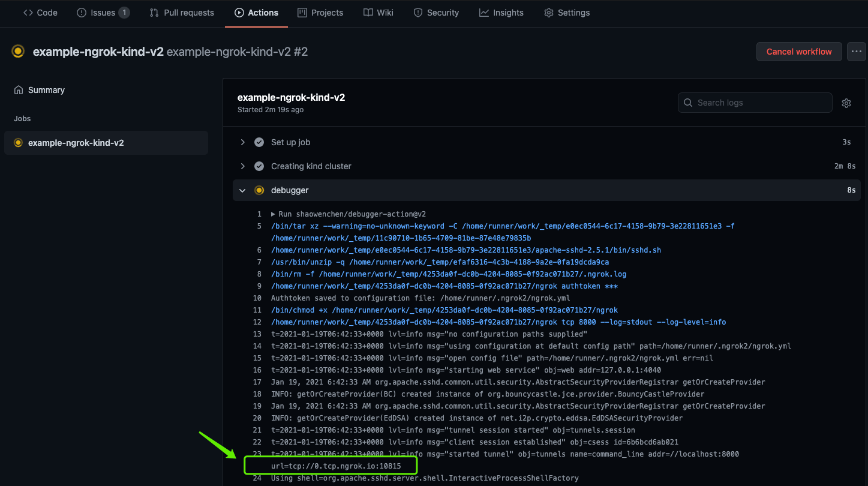This screenshot has width=868, height=486.
Task: Click log line number 5
Action: pyautogui.click(x=259, y=226)
